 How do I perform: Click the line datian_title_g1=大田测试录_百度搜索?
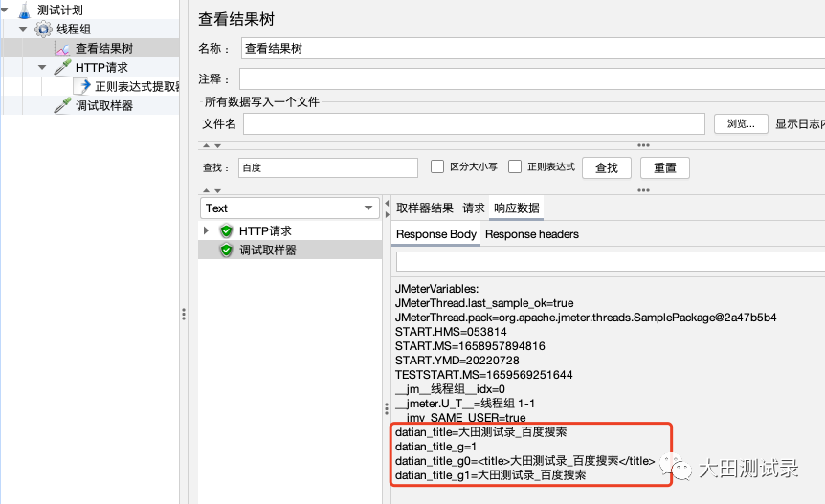(490, 475)
